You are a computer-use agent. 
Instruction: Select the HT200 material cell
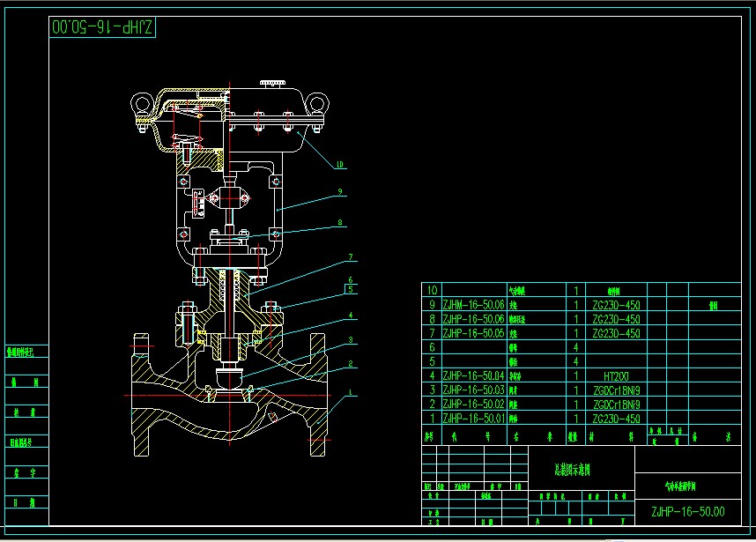[616, 375]
